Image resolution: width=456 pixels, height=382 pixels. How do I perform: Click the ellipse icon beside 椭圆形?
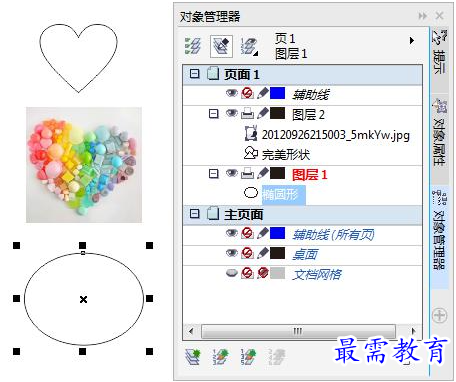point(251,193)
